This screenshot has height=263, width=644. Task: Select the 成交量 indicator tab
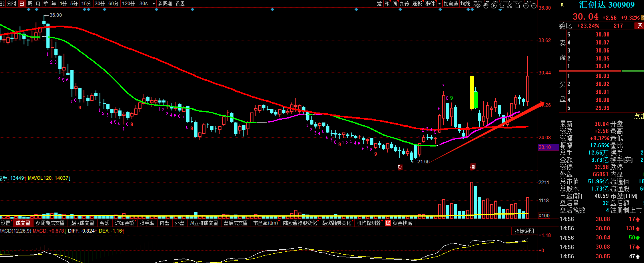[23, 223]
